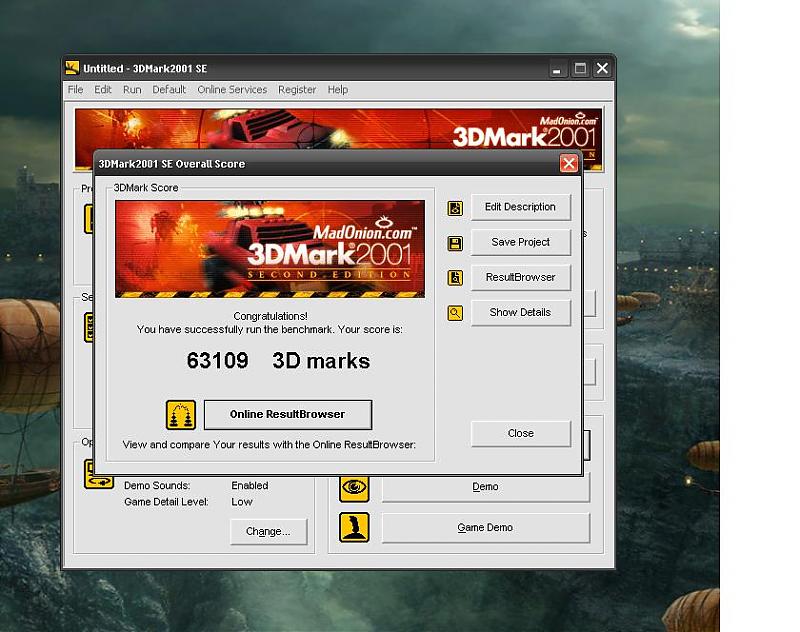Open the Online Services menu

click(232, 89)
